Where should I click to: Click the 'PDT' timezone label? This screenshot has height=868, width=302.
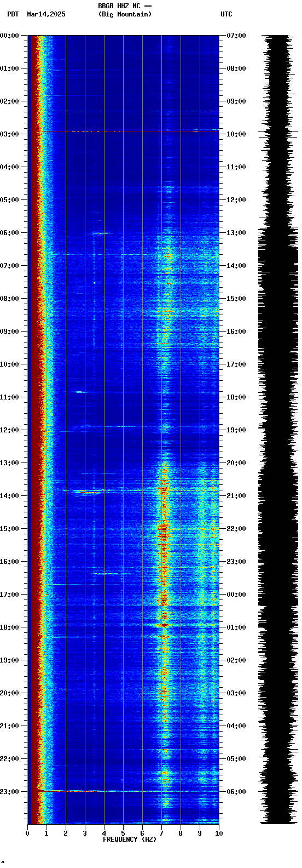tap(13, 14)
